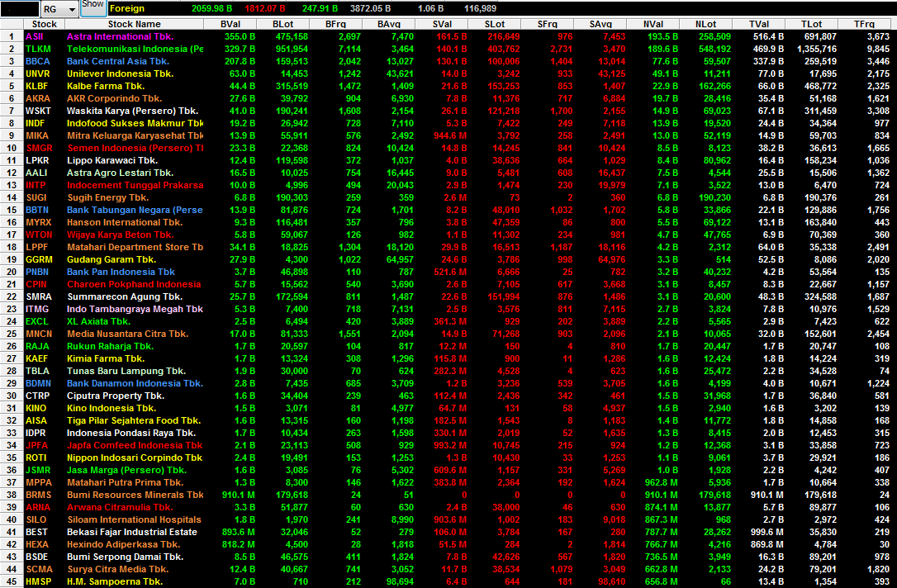
Task: Sort by the SFrq column header
Action: click(x=548, y=24)
